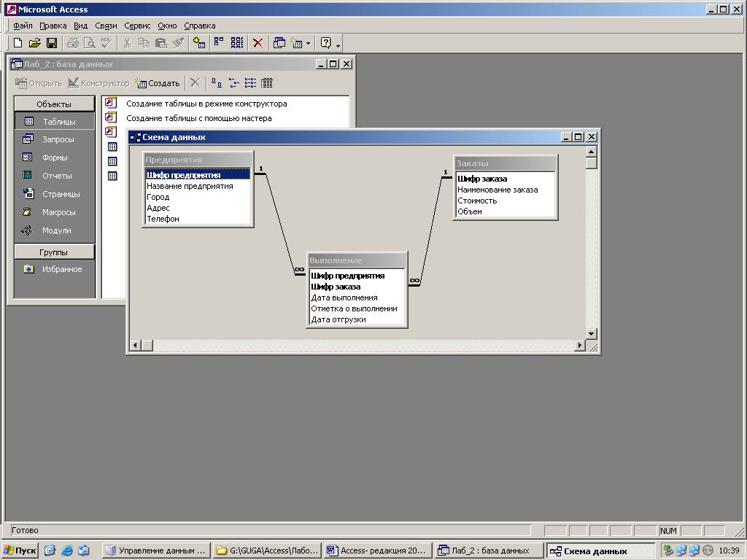Click the red X Clear Layout icon
The image size is (747, 560).
[258, 43]
